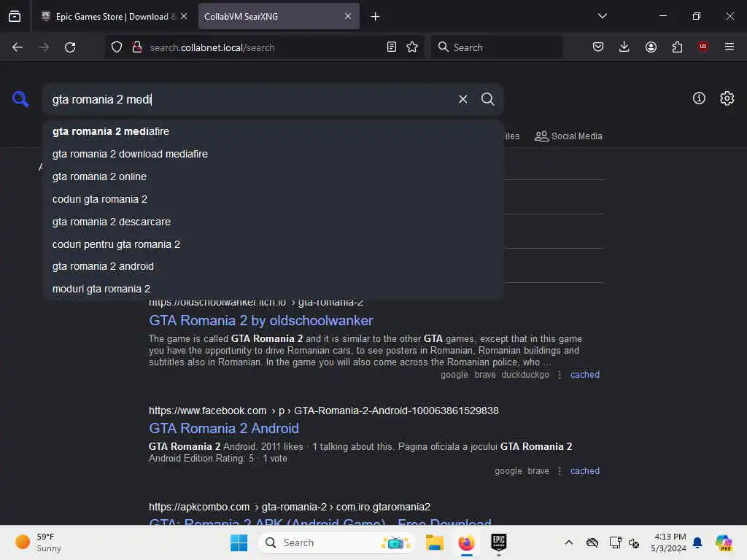Choose suggestion 'moduri gta romania 2'
The height and width of the screenshot is (560, 747).
pyautogui.click(x=273, y=289)
